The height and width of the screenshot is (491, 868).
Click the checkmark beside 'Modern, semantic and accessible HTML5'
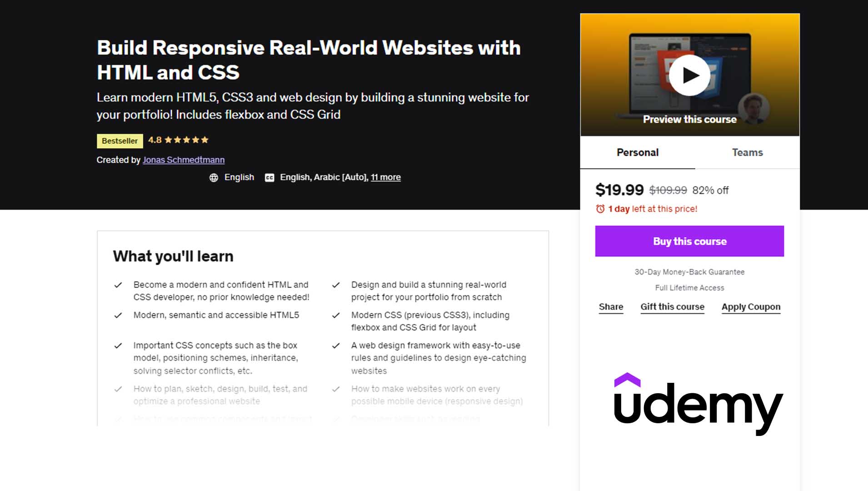pos(119,314)
